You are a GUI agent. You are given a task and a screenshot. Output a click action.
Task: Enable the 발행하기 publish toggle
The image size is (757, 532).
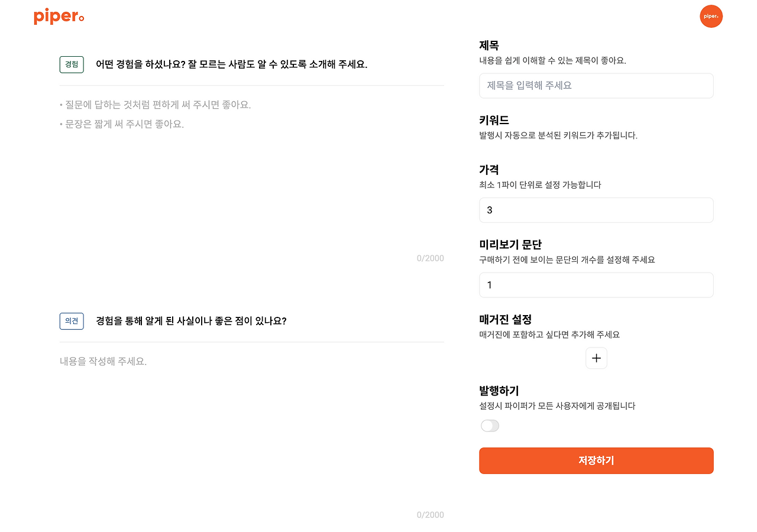coord(490,425)
